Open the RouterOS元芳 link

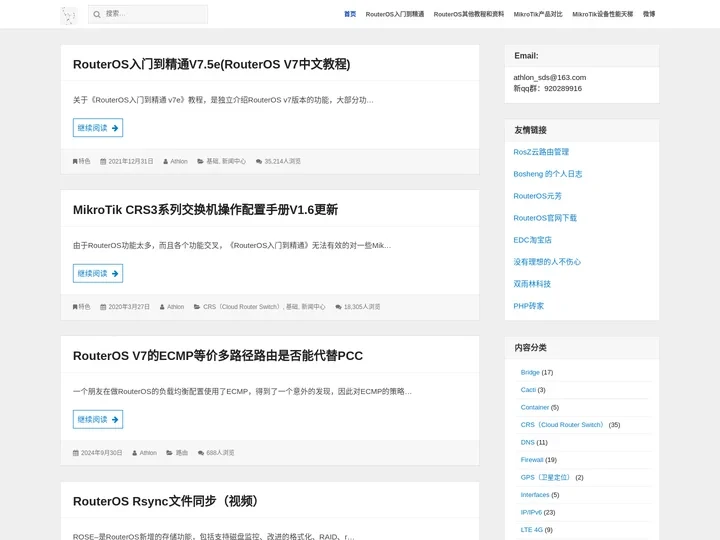(537, 196)
